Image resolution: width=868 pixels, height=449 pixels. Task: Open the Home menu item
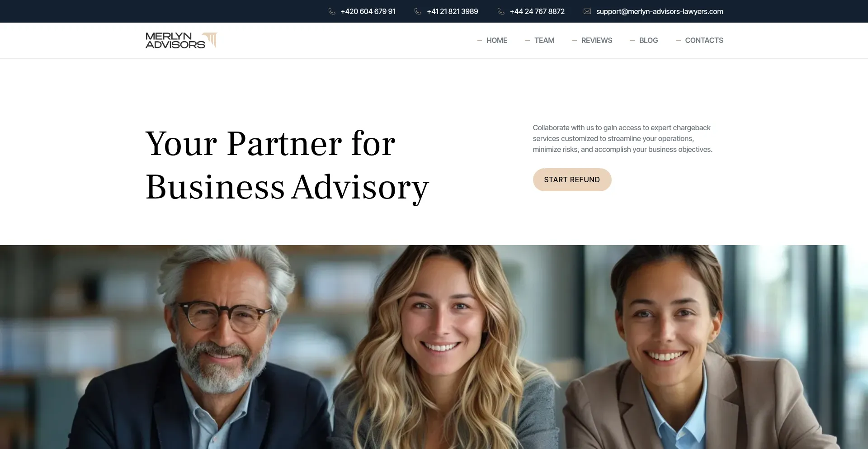[x=496, y=40]
